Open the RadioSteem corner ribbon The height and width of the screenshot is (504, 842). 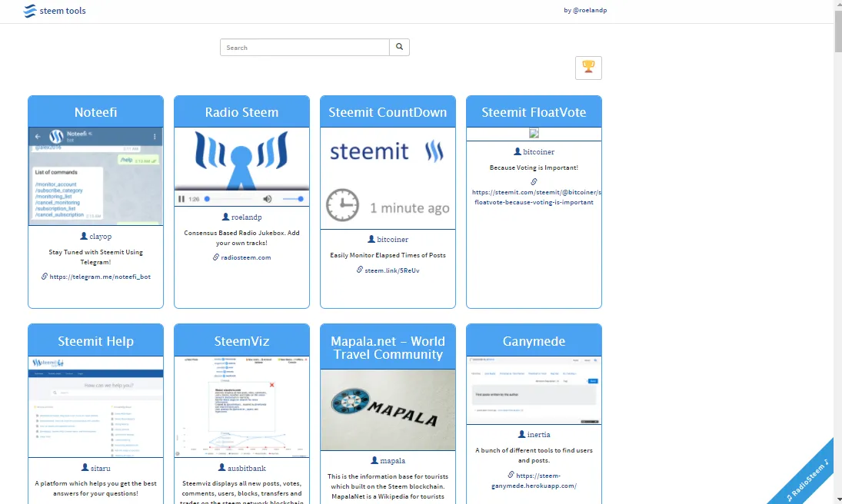807,479
